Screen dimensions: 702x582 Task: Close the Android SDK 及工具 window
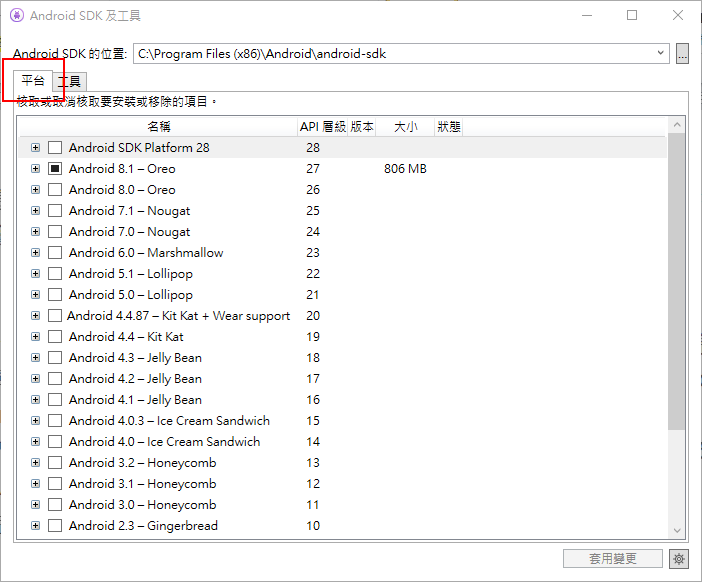(x=678, y=15)
